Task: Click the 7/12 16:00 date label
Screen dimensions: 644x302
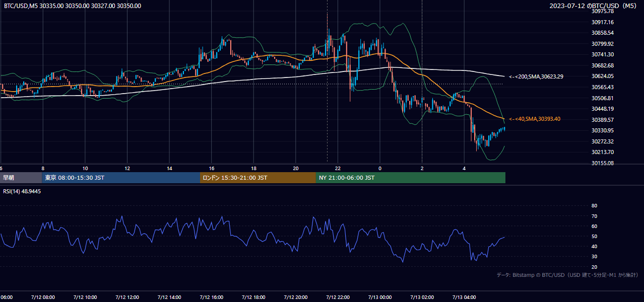Action: (211, 297)
